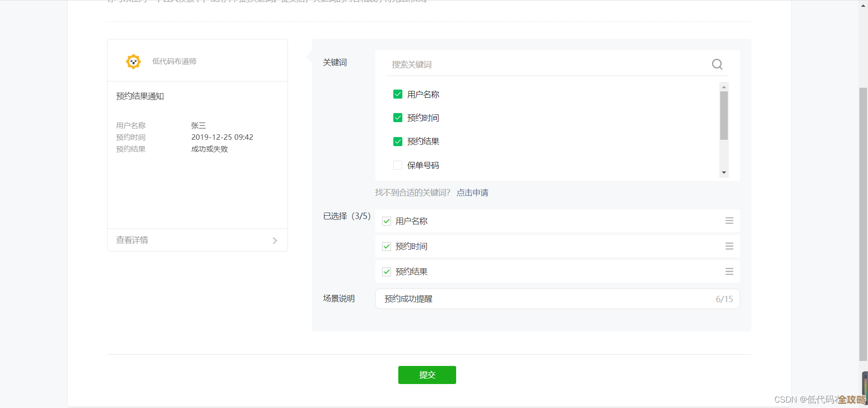The width and height of the screenshot is (868, 408).
Task: Open the 点击申请 link
Action: point(472,192)
